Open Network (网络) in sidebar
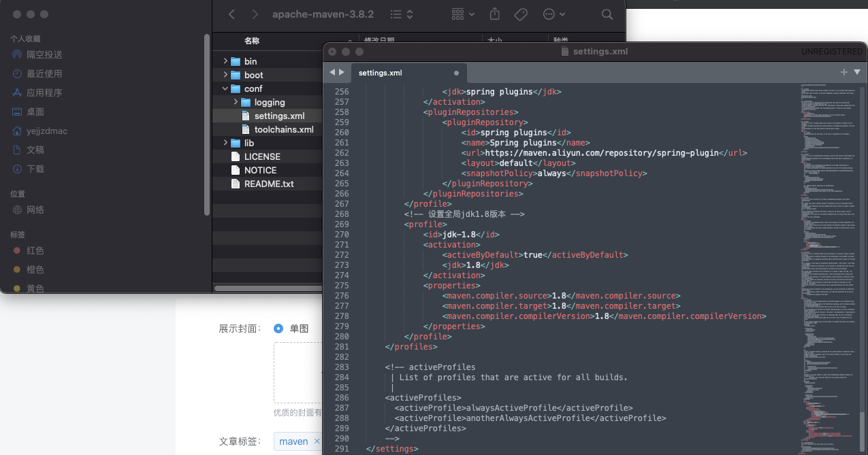 click(x=35, y=209)
